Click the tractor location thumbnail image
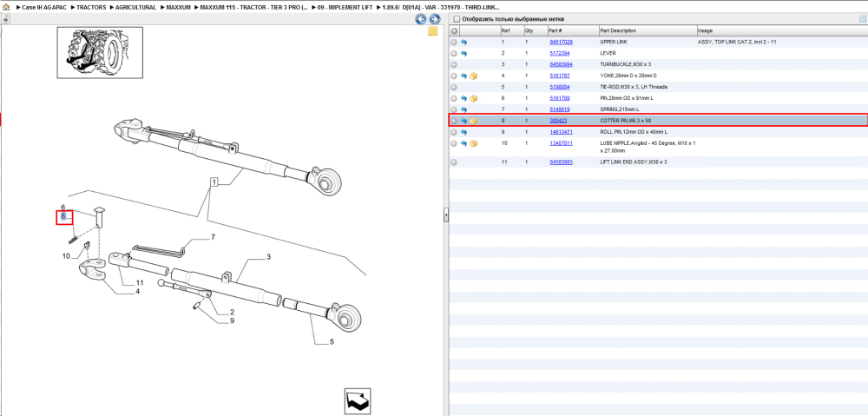This screenshot has height=416, width=868. point(100,53)
